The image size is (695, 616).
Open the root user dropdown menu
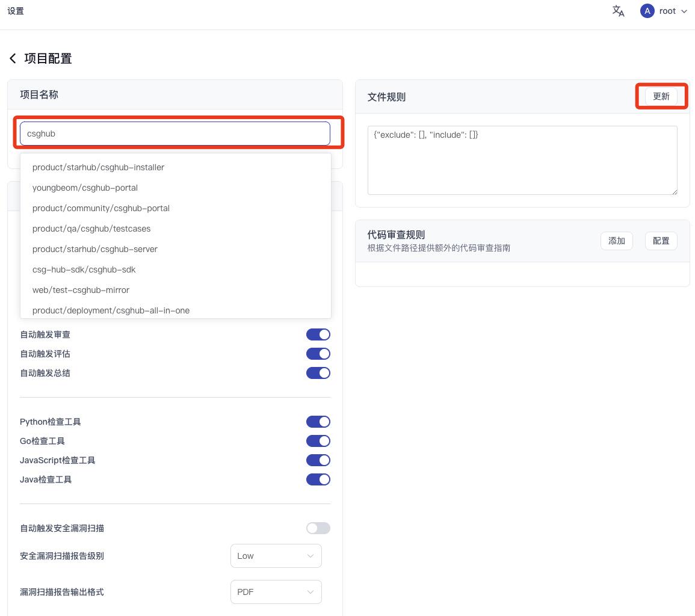[x=683, y=11]
